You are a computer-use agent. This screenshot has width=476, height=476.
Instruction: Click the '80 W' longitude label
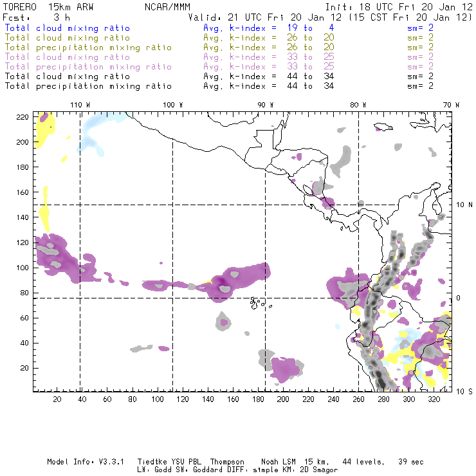tap(358, 105)
